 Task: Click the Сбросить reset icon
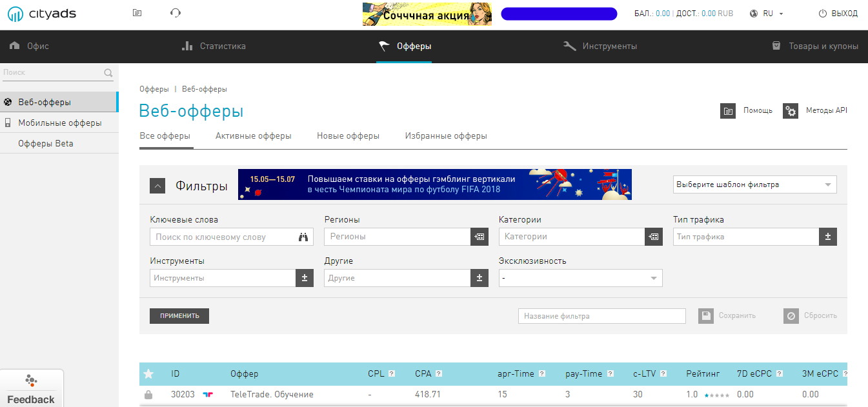(x=791, y=316)
